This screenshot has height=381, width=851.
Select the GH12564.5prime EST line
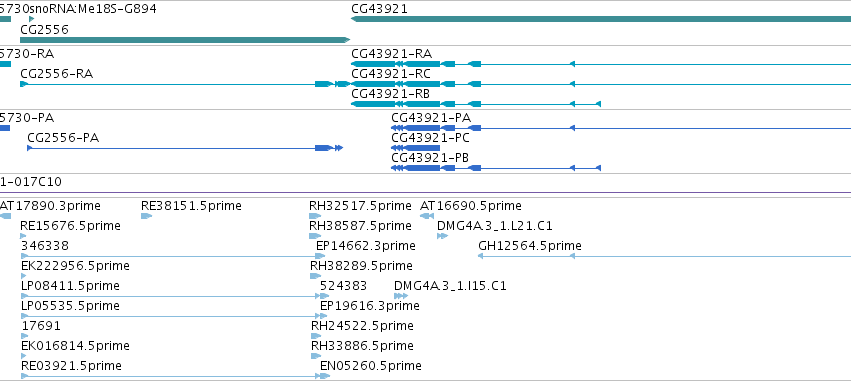(x=664, y=256)
